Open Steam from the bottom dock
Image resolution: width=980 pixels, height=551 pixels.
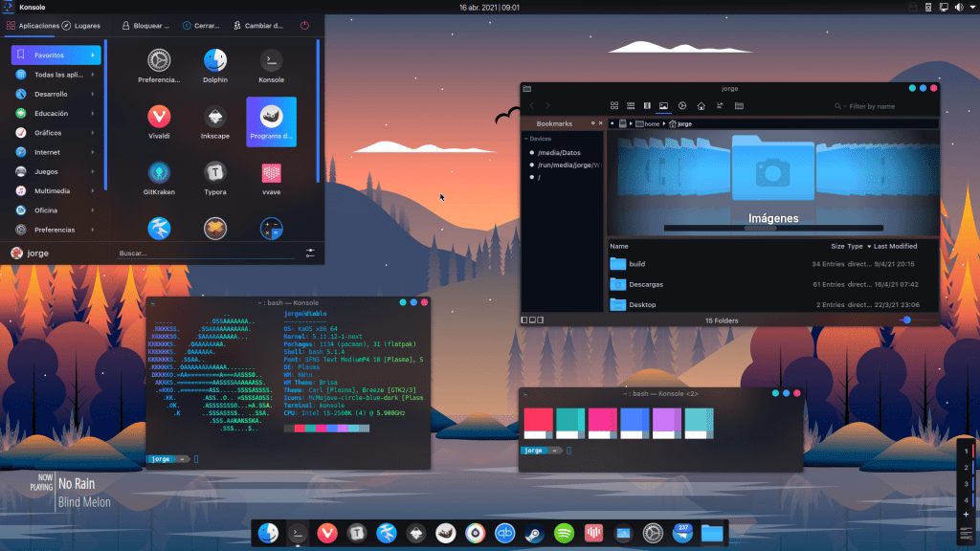click(x=533, y=532)
